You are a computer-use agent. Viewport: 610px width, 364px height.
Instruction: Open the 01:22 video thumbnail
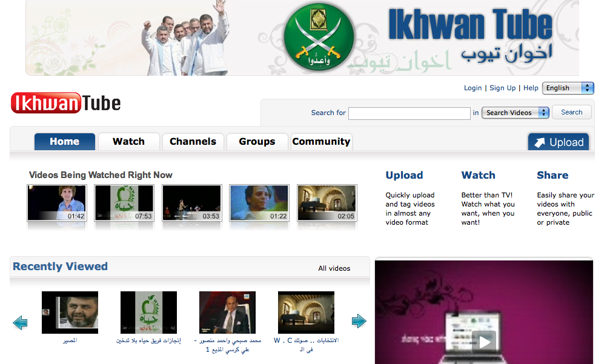(259, 203)
